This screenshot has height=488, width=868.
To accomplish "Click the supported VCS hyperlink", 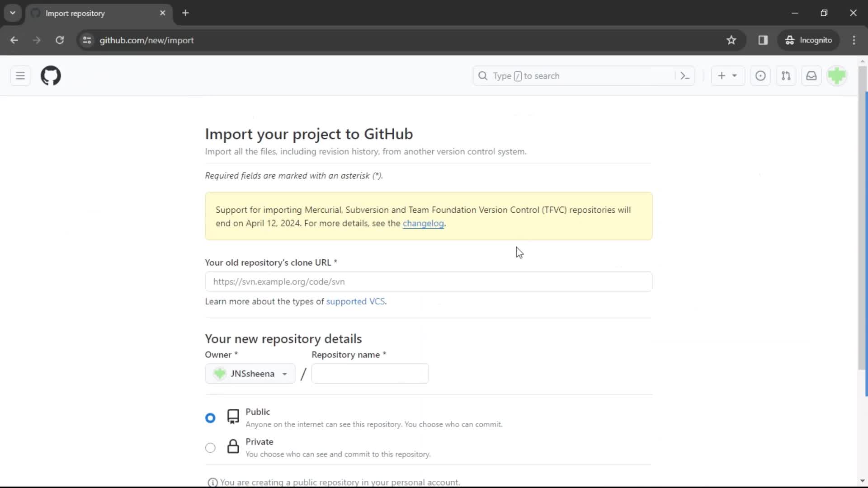I will [355, 301].
